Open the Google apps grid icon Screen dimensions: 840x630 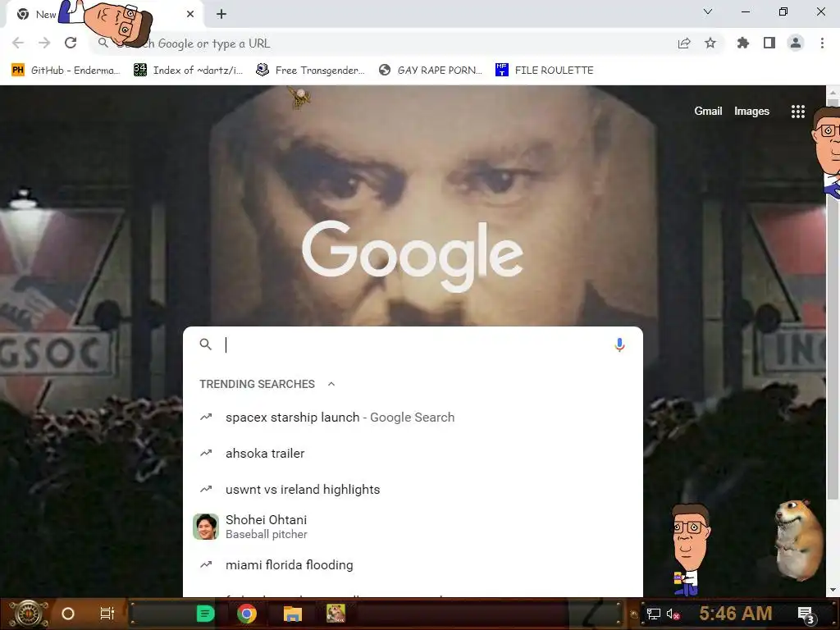click(x=798, y=111)
